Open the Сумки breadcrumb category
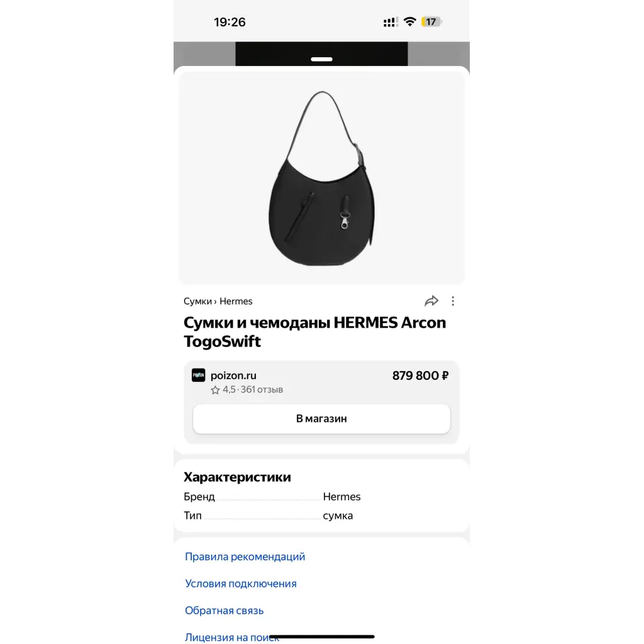 point(197,301)
